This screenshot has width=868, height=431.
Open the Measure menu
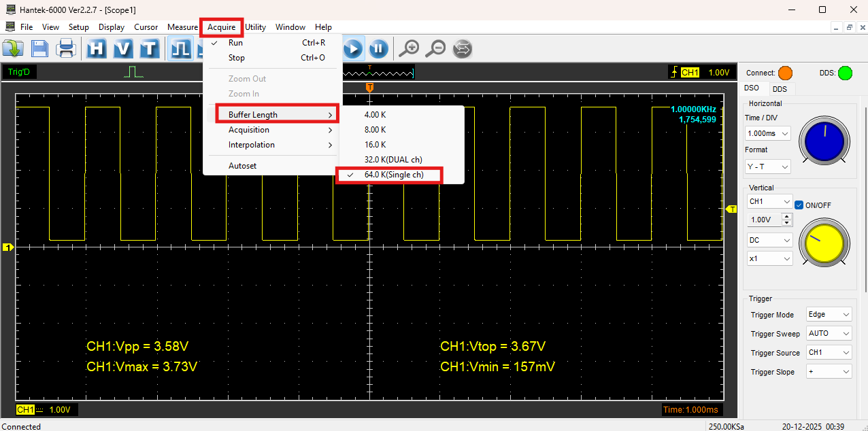183,27
